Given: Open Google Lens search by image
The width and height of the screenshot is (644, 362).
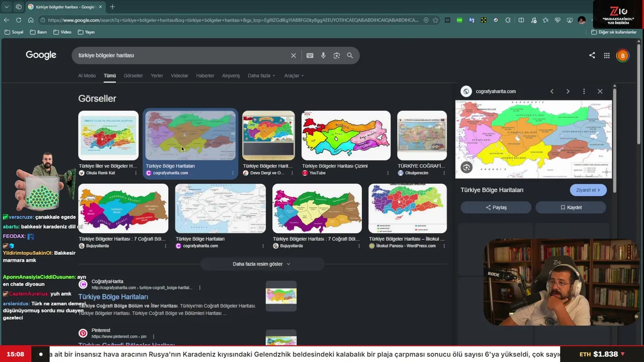Looking at the screenshot, I should point(337,55).
